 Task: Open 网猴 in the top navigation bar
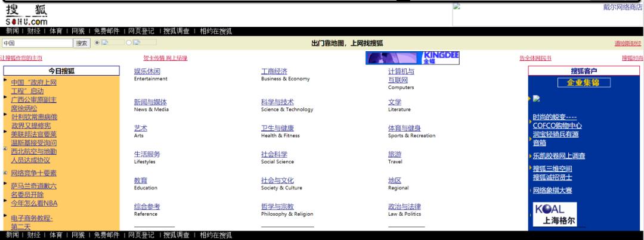[78, 31]
